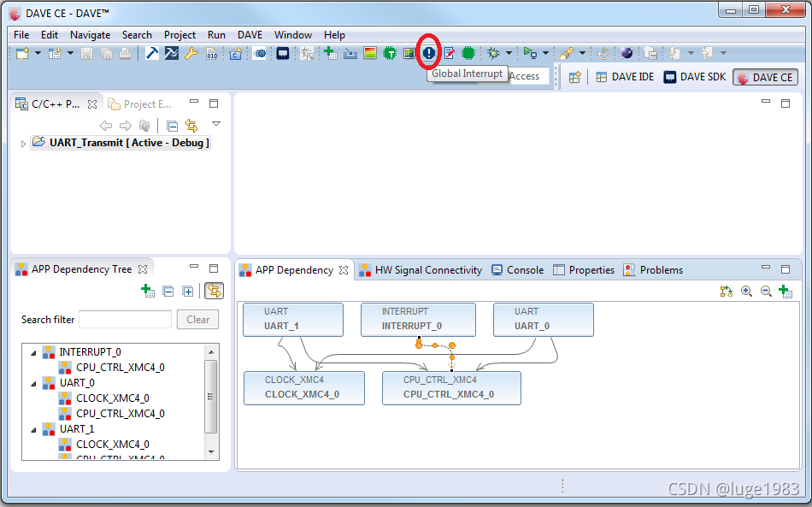This screenshot has width=812, height=507.
Task: Click the Run green play icon
Action: click(530, 53)
